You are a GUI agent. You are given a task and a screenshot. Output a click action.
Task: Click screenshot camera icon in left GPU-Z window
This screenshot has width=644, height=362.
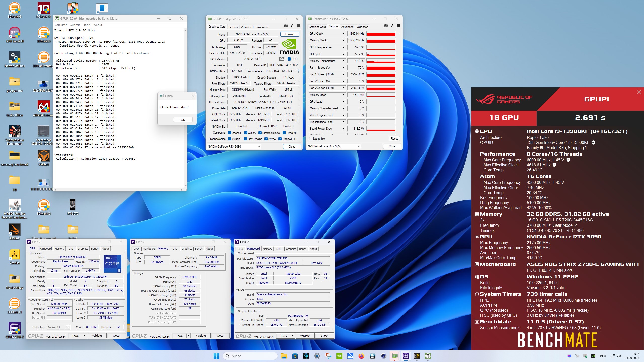tap(286, 26)
